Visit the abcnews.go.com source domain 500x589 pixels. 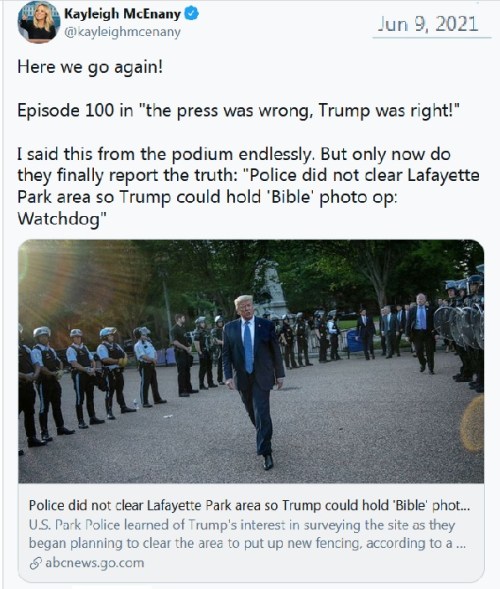tap(94, 563)
